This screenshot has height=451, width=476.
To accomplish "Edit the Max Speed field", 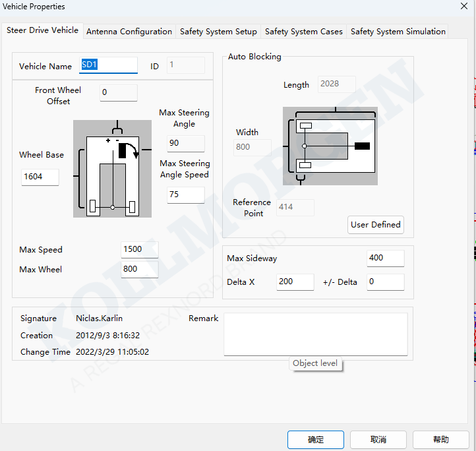I will pyautogui.click(x=140, y=249).
